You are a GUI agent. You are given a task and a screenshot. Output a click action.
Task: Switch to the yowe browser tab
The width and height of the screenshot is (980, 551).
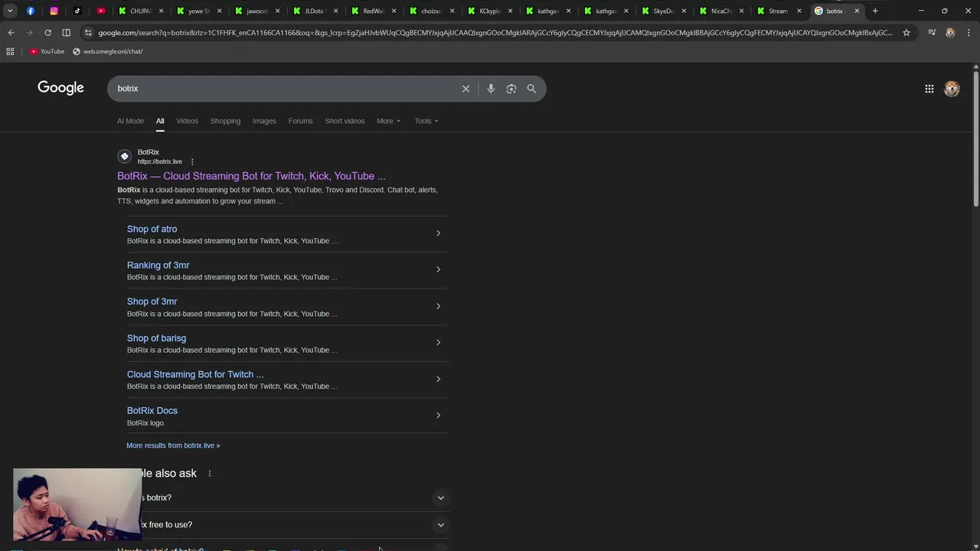(x=198, y=11)
